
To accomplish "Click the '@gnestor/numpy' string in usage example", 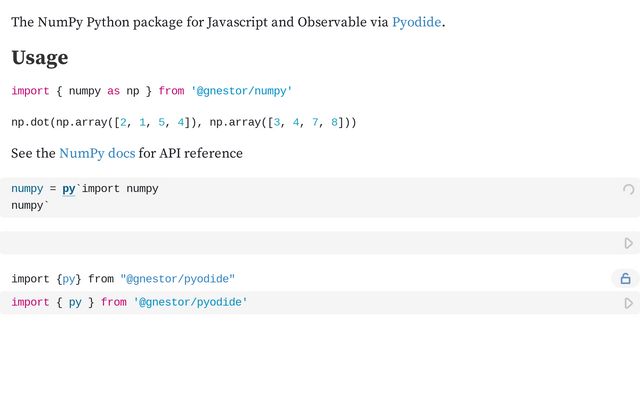I will [241, 91].
